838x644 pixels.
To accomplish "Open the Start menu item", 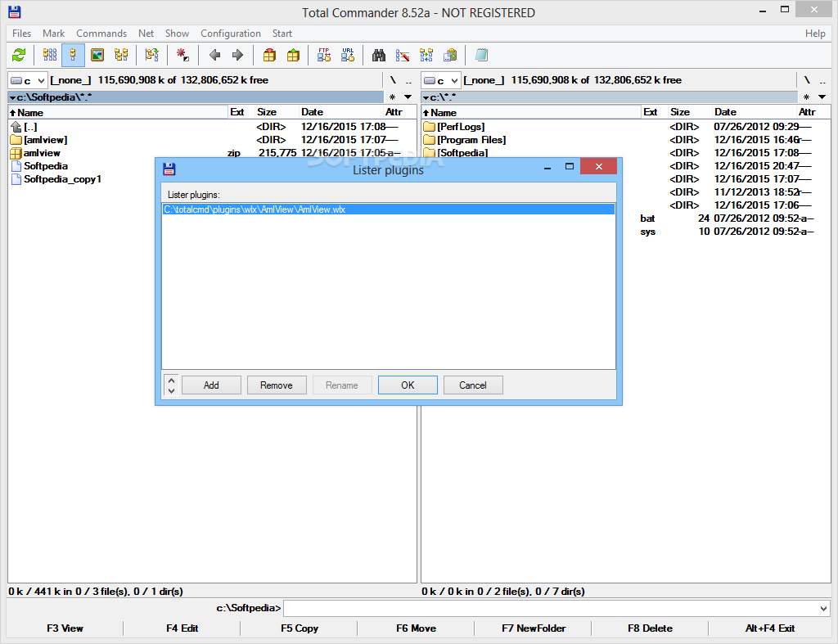I will (282, 33).
